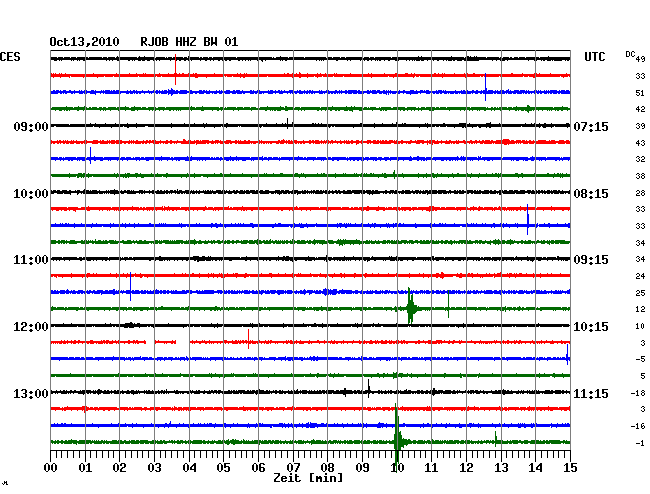Select the 13:00 local time label
The width and height of the screenshot is (650, 494).
[31, 393]
